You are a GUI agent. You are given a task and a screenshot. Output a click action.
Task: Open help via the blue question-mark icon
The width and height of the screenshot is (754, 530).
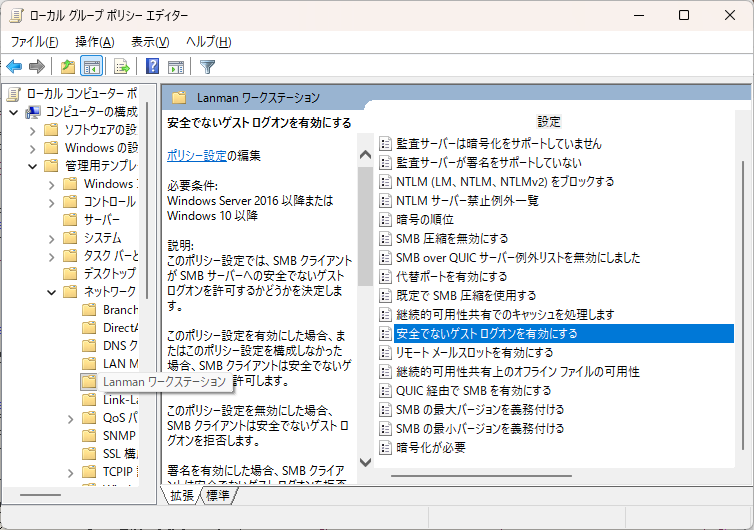(153, 67)
